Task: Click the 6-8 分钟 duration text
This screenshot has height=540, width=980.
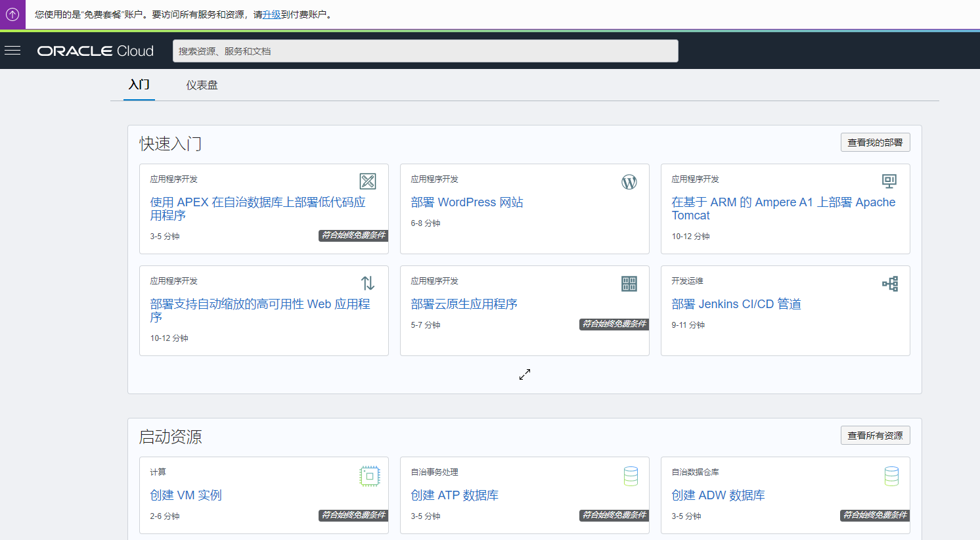Action: point(426,223)
